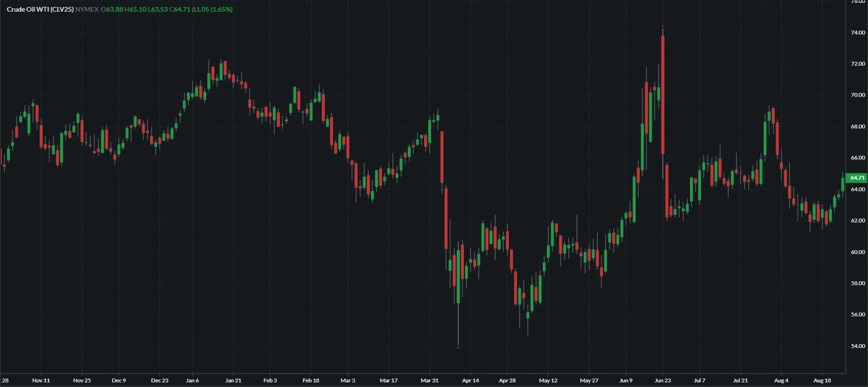Click the green low marker below the April wick
This screenshot has width=868, height=387.
tap(458, 347)
